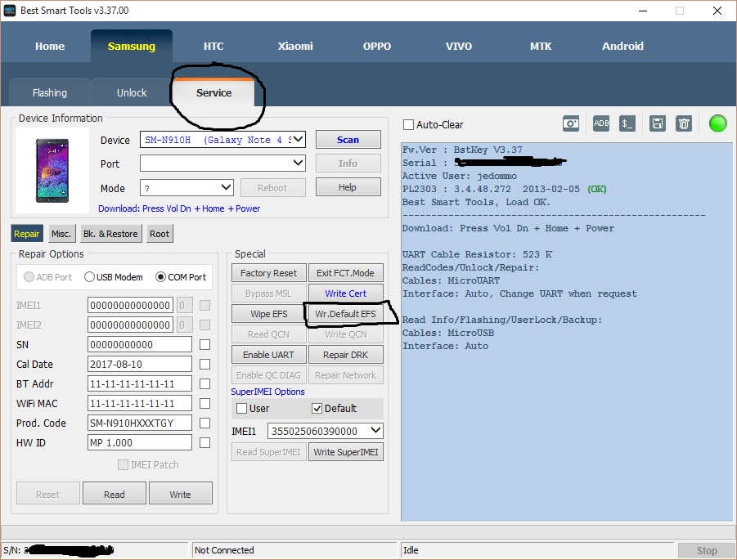The height and width of the screenshot is (560, 737).
Task: Click the SN input field
Action: point(140,344)
